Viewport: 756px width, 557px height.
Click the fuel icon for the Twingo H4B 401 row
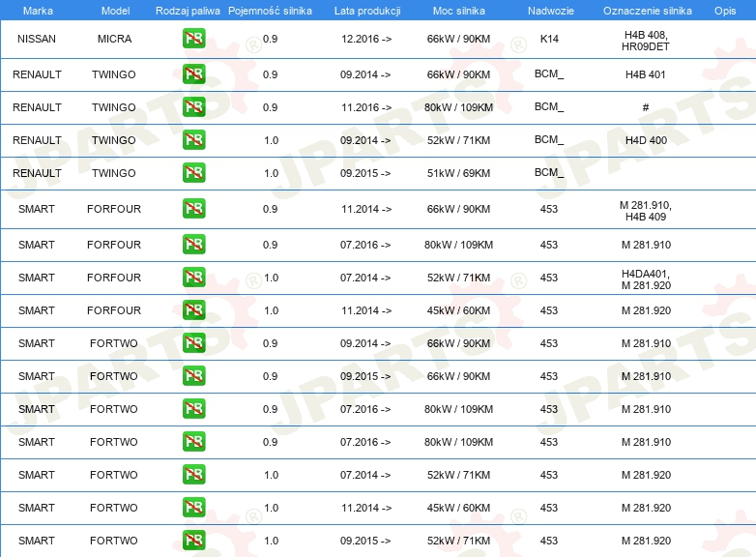click(193, 74)
